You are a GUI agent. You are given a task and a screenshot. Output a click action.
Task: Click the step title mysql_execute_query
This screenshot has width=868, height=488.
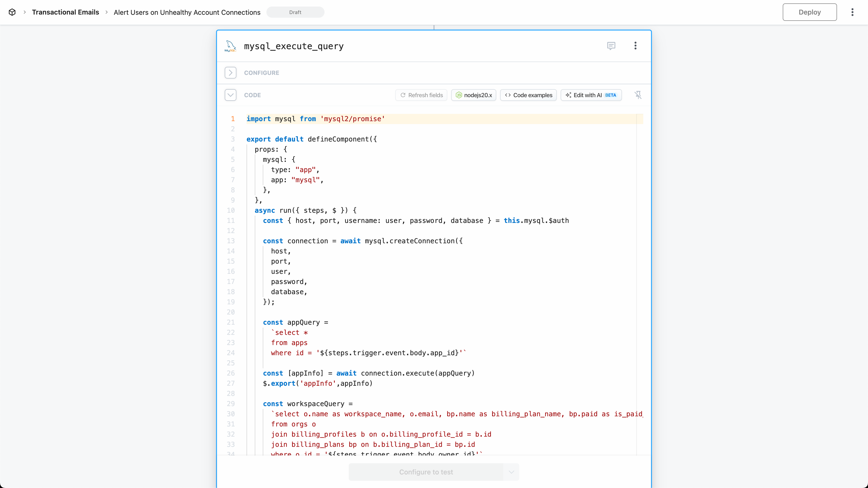[294, 46]
